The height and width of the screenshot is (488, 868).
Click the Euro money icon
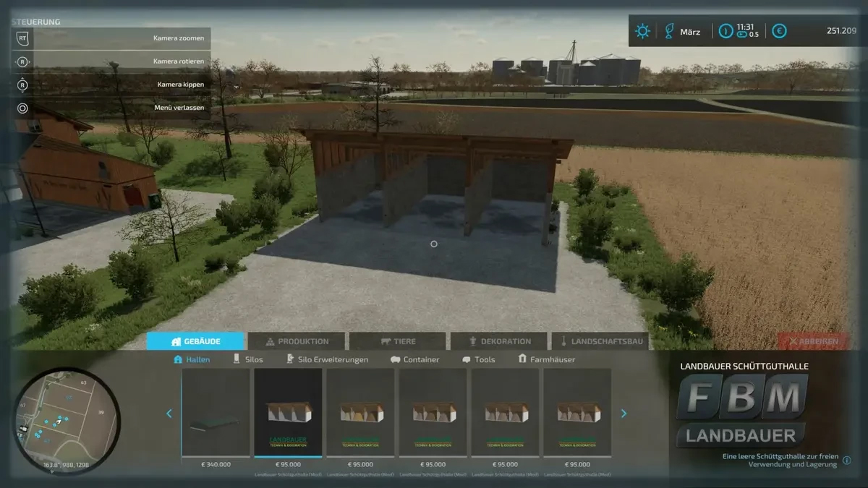[x=779, y=31]
